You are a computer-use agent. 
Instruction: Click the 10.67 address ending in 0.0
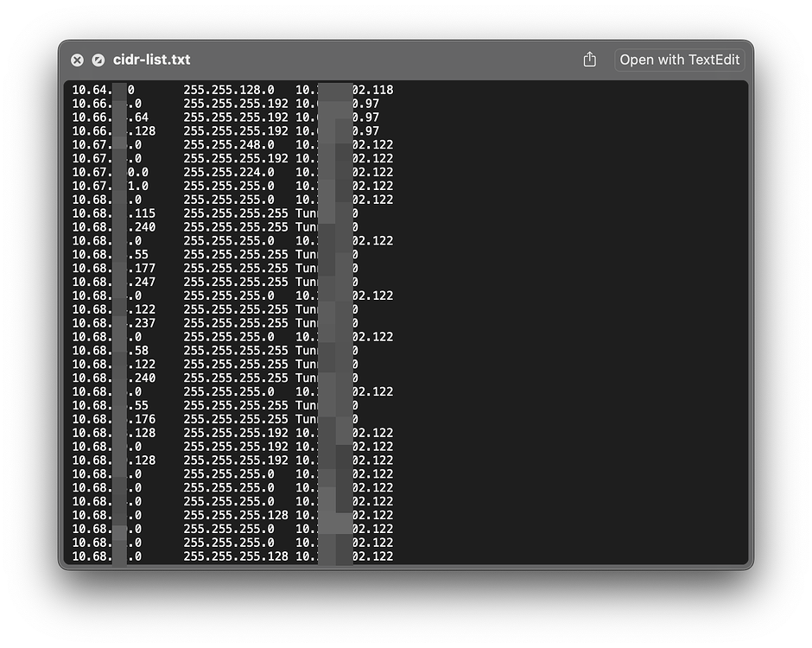pyautogui.click(x=110, y=173)
